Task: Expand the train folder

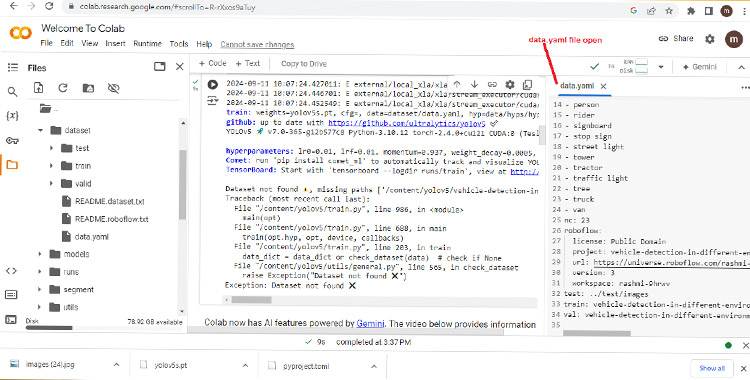Action: coord(51,166)
